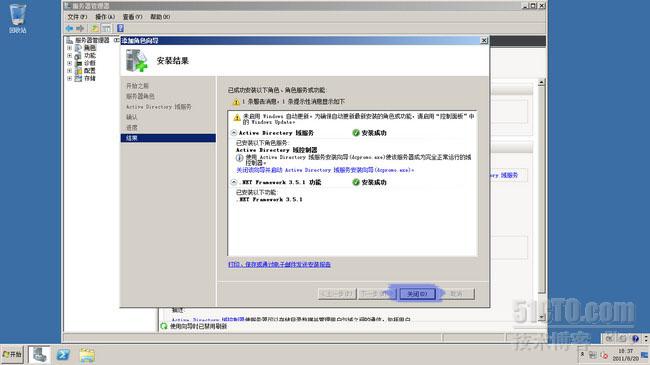Screen dimensions: 650x365
Task: Click the 进度 wizard step
Action: 132,127
